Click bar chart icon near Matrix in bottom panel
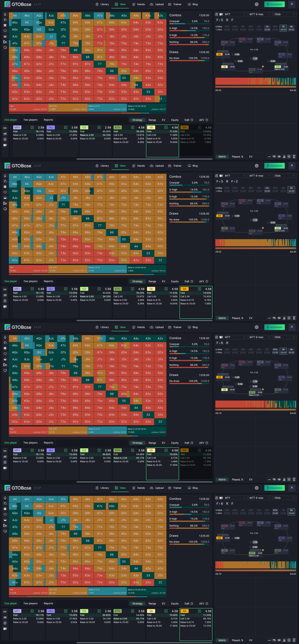 tap(284, 640)
